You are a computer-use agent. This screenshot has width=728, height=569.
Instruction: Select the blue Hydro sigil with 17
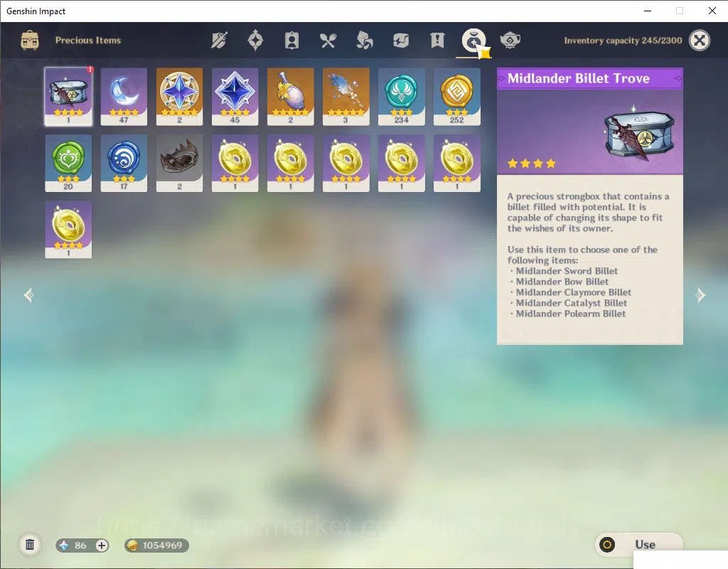click(x=124, y=163)
